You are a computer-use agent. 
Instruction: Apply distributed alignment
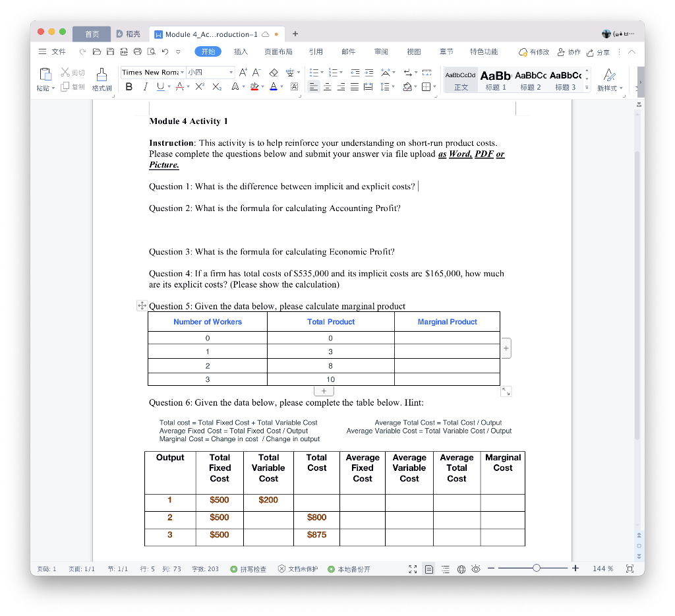[368, 87]
